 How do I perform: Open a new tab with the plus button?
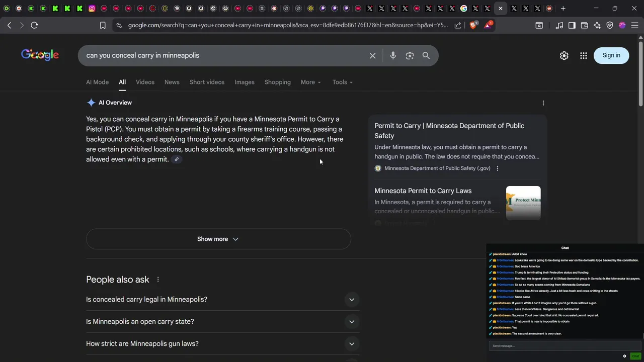click(563, 8)
